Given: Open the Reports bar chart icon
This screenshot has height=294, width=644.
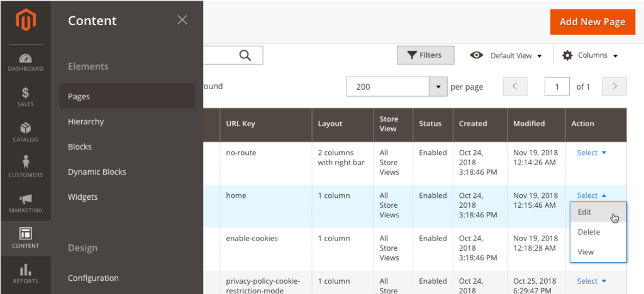Looking at the screenshot, I should [25, 269].
